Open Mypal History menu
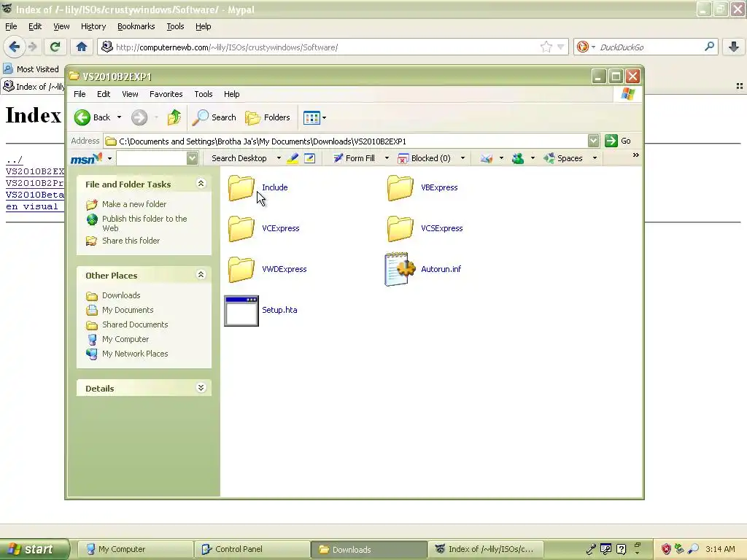 tap(93, 27)
